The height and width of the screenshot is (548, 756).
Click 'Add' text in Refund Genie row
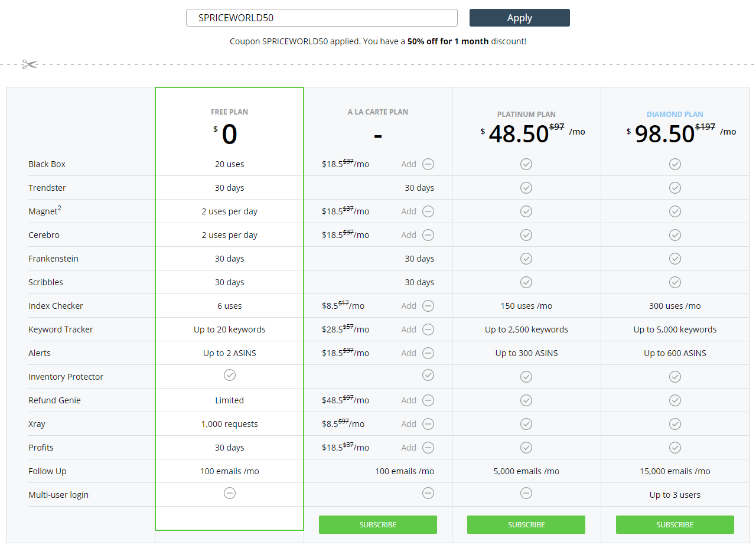click(409, 400)
